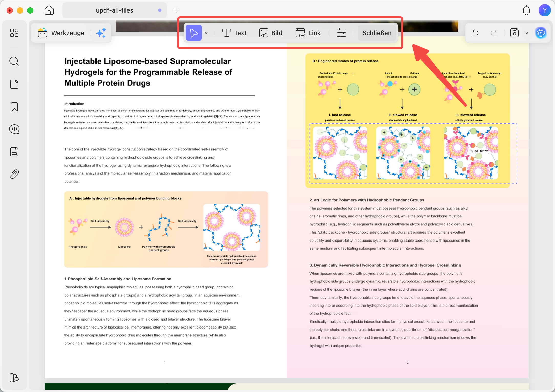Show the bookmarks panel
The width and height of the screenshot is (555, 392).
[14, 107]
